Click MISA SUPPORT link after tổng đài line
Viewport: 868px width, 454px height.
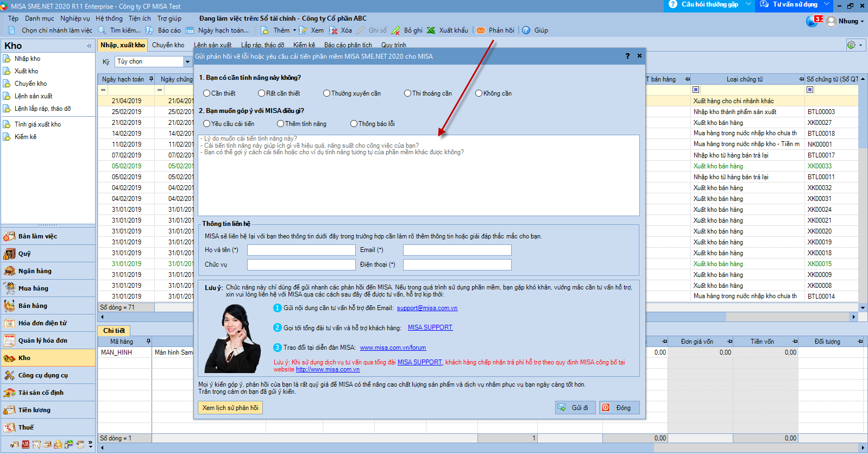click(x=430, y=327)
